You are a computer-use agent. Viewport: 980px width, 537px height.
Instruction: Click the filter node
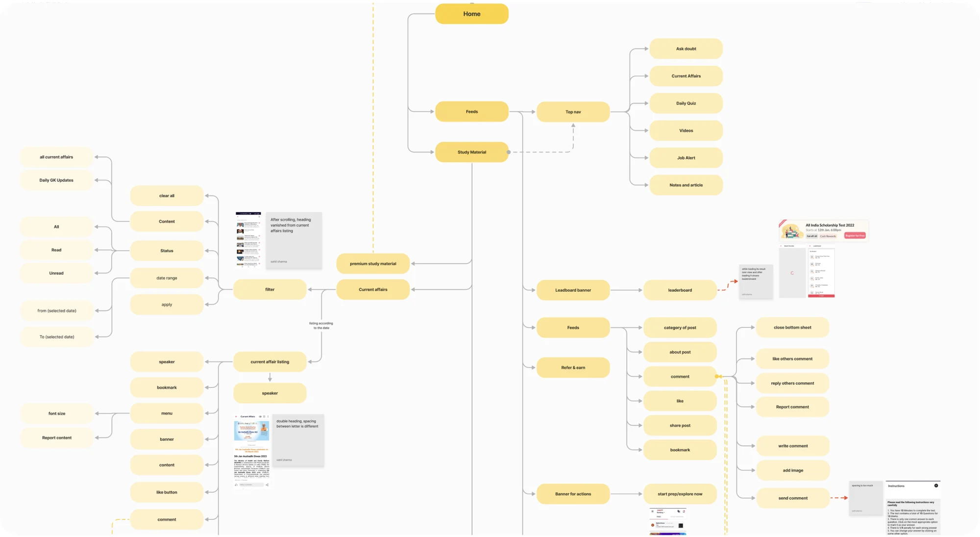(269, 289)
